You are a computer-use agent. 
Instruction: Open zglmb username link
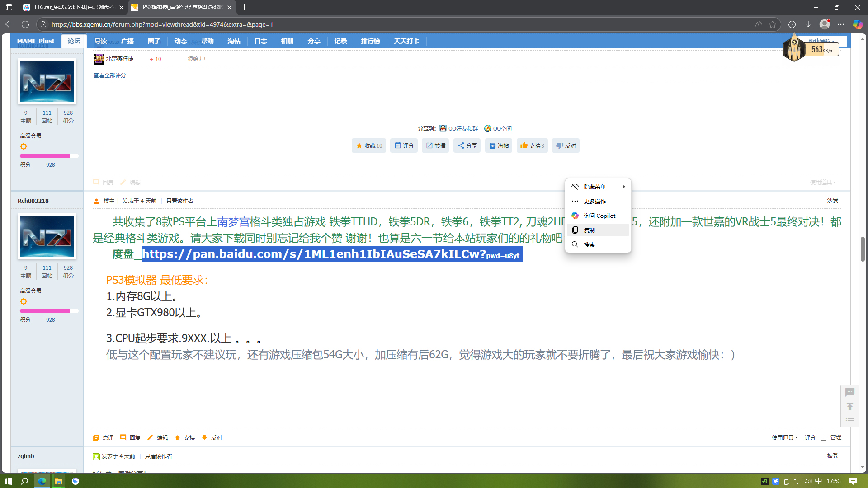[x=26, y=456]
